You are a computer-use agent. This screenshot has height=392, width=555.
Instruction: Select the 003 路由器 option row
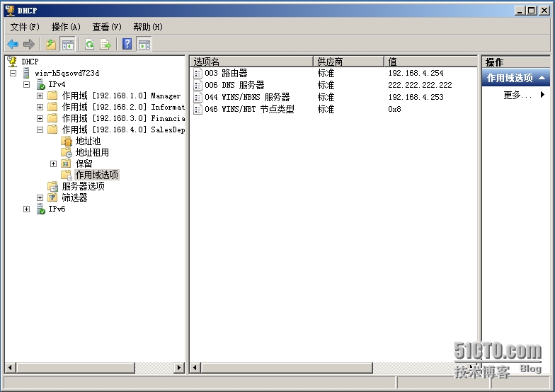[333, 74]
